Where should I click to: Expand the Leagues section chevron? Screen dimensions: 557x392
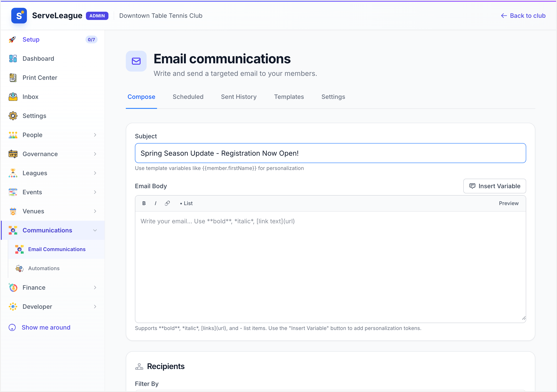pos(95,173)
